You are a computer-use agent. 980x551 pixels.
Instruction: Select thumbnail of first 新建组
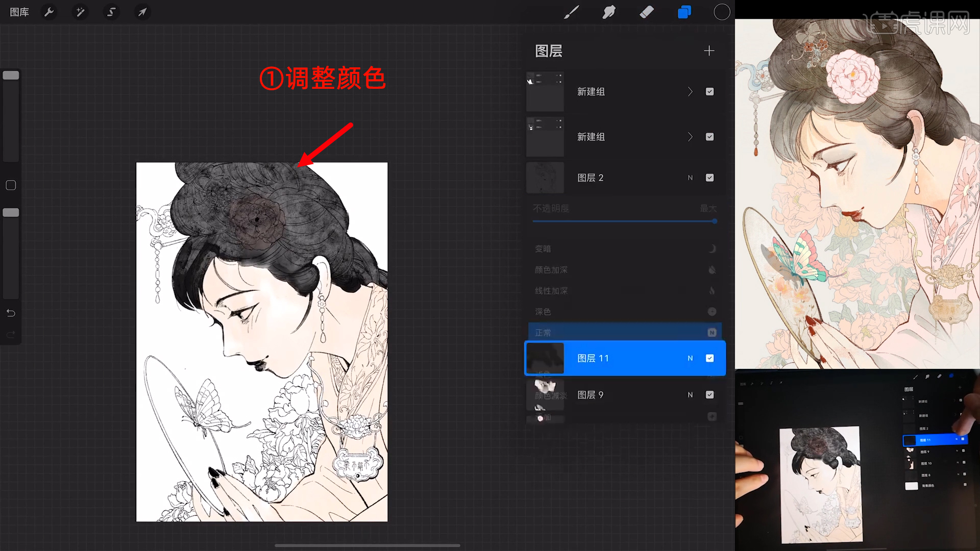pos(545,91)
